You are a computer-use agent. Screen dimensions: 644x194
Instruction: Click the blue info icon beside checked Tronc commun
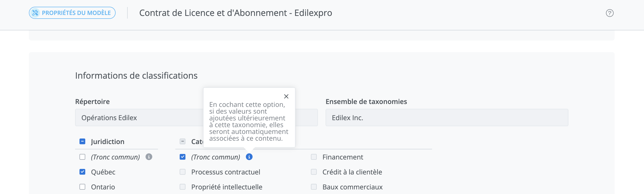[249, 157]
